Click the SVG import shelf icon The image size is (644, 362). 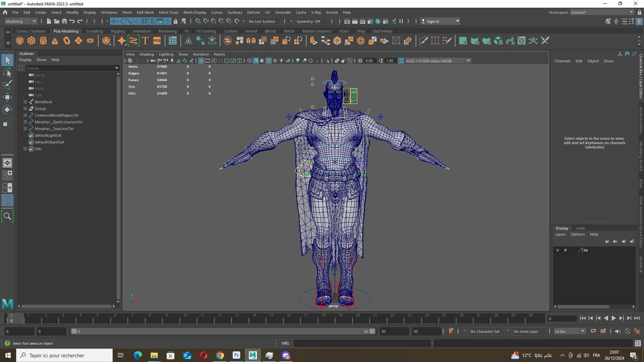[157, 41]
